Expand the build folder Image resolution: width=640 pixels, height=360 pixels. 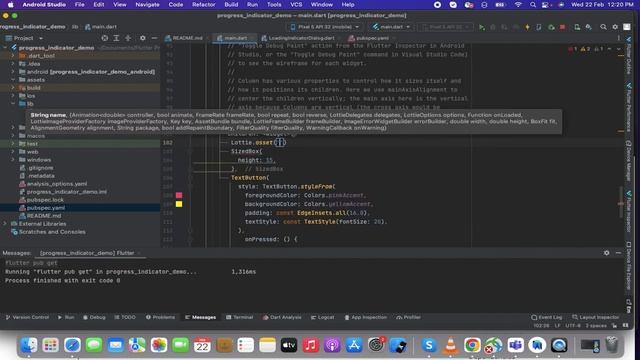[13, 88]
